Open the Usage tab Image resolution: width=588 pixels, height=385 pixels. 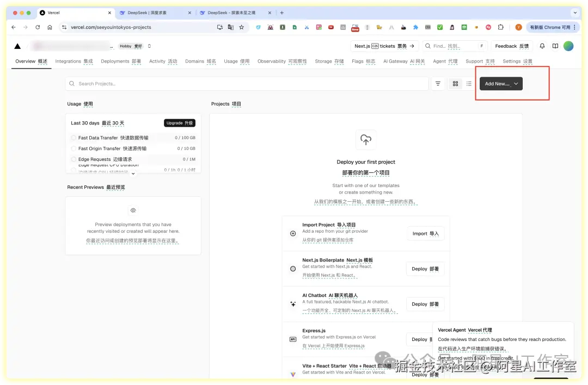click(x=237, y=61)
